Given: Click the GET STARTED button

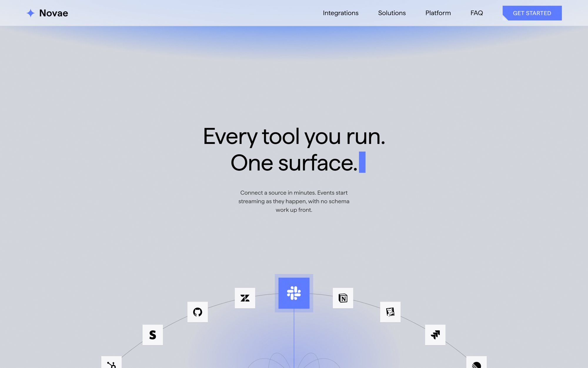Looking at the screenshot, I should pos(532,13).
